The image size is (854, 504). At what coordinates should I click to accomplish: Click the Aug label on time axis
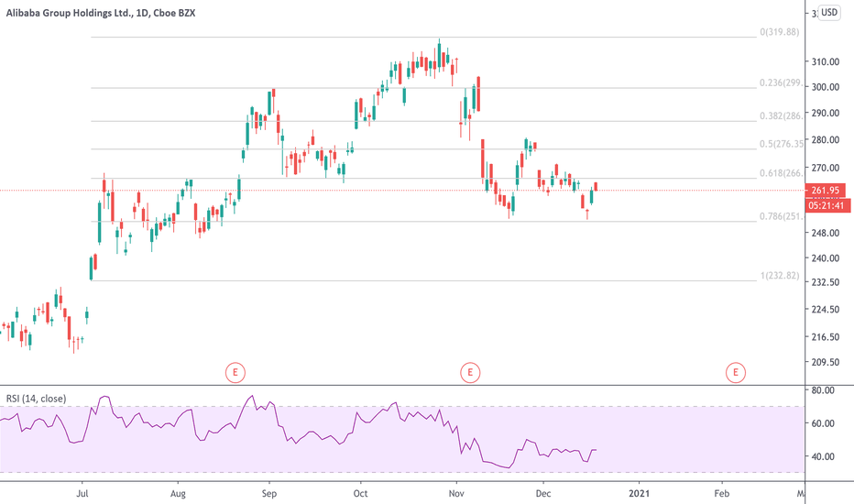tap(178, 494)
